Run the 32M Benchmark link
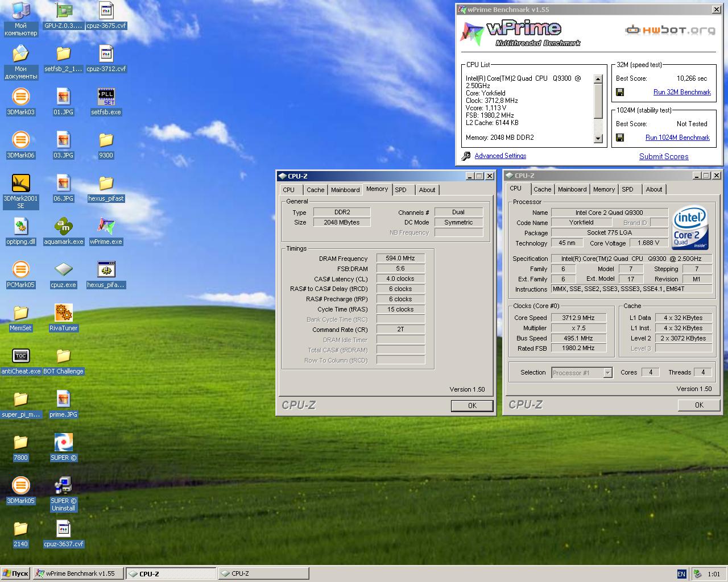 coord(682,92)
